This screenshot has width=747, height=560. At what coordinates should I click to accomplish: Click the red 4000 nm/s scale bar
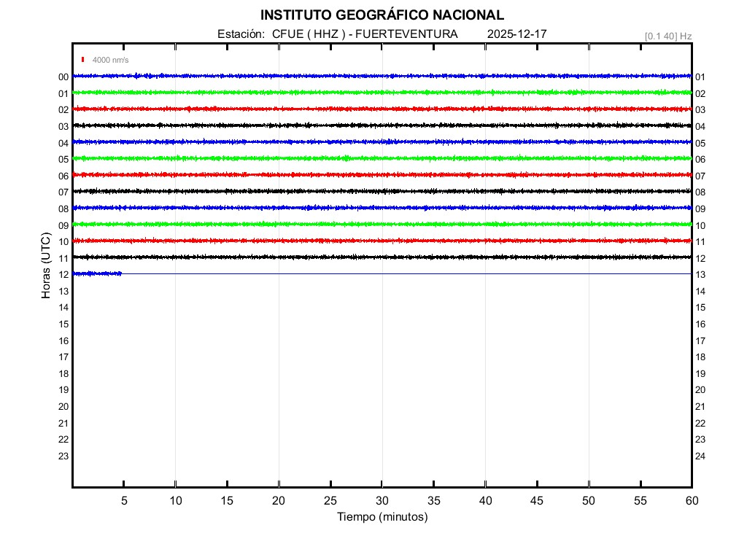[83, 60]
